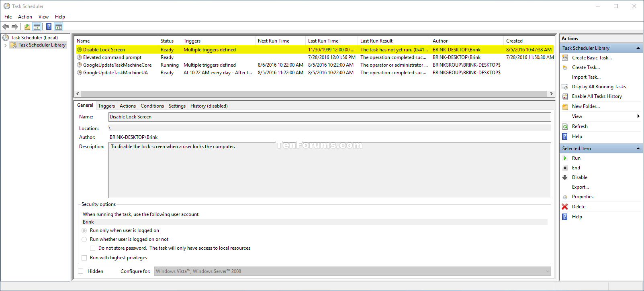Click the scroll right arrow of the task list

coord(551,94)
